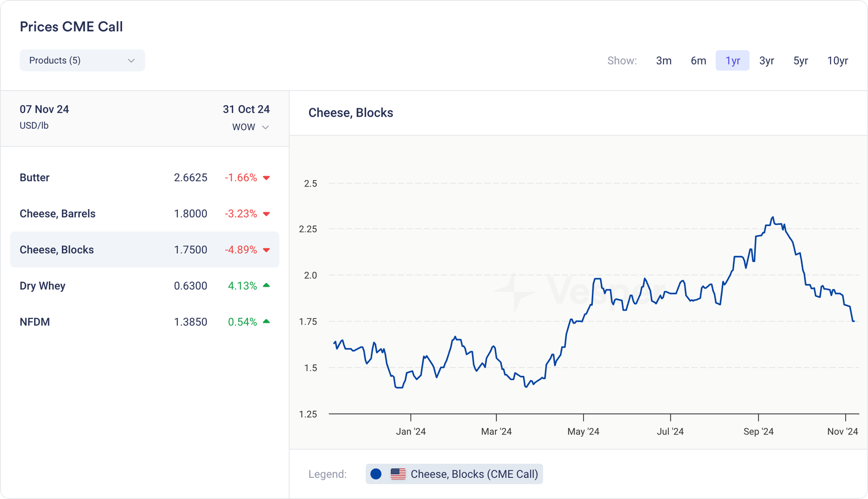Select the 6m time range
Viewport: 868px width, 499px height.
pyautogui.click(x=698, y=61)
